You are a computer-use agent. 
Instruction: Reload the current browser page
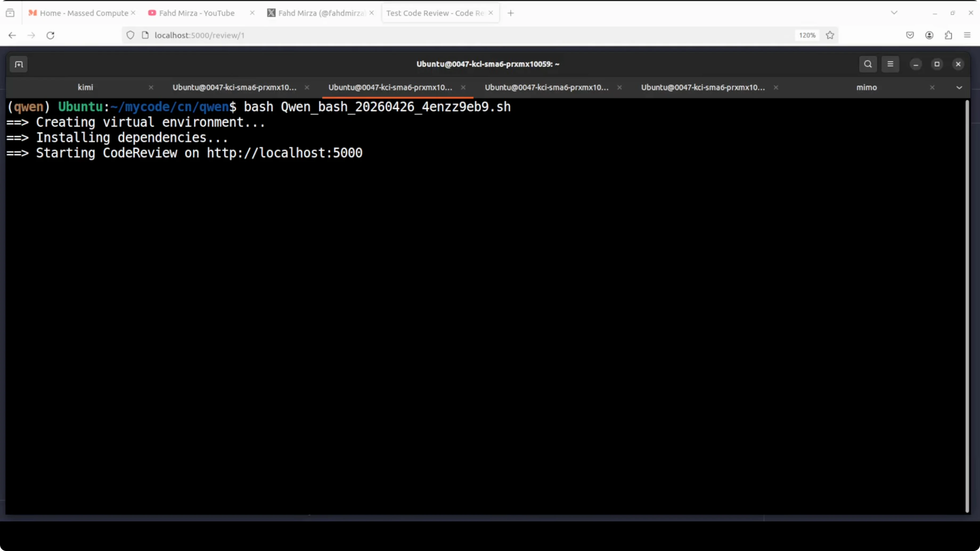[x=50, y=35]
